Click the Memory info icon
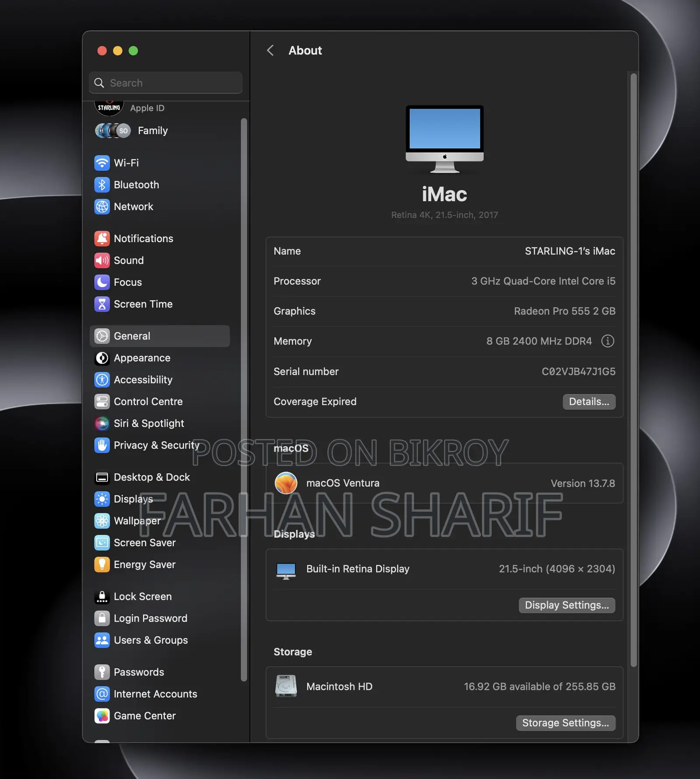Screen dimensions: 700x779 coord(608,341)
